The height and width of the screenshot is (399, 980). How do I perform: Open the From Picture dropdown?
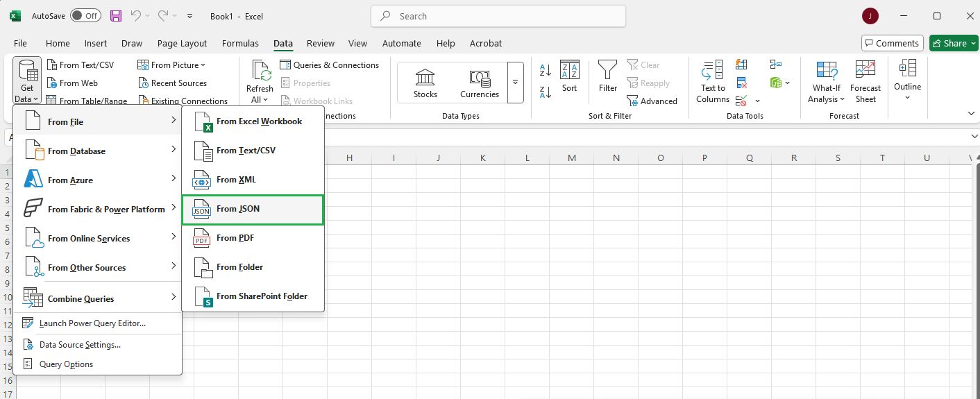pyautogui.click(x=171, y=65)
